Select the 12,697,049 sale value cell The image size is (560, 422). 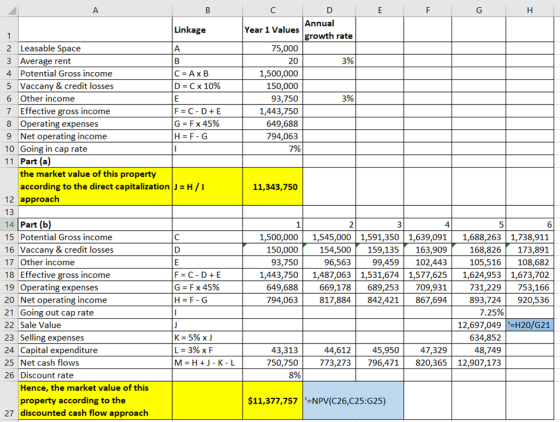tap(479, 325)
